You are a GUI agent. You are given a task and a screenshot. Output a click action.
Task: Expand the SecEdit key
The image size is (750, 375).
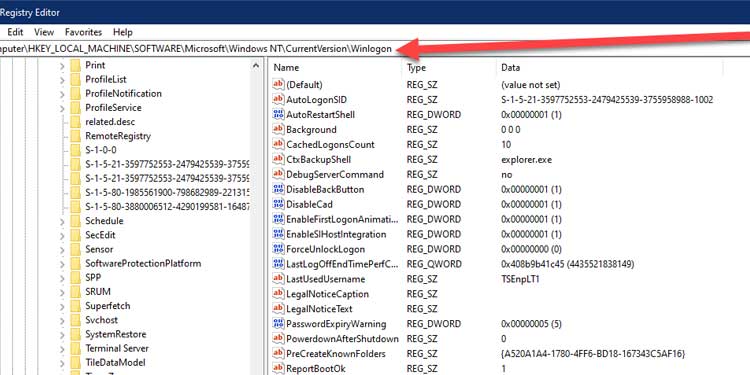click(62, 235)
